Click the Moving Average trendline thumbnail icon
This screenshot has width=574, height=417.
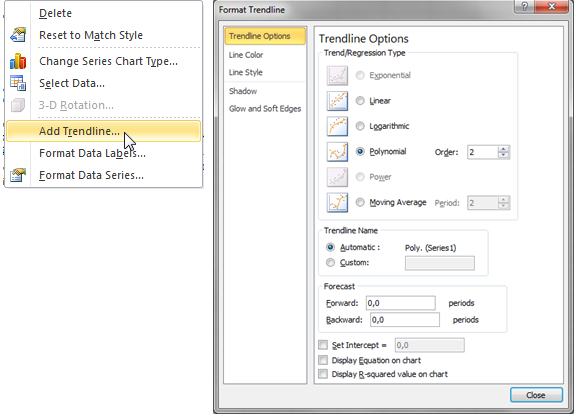click(337, 202)
